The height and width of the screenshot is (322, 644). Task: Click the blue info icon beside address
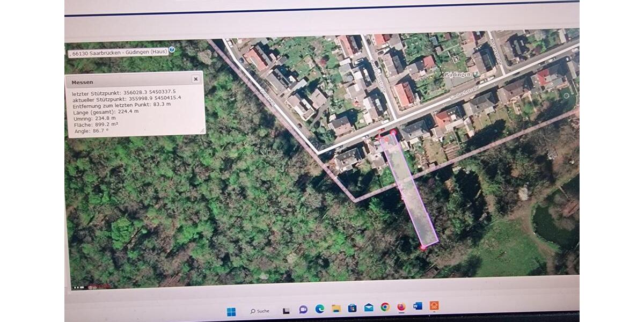[x=172, y=50]
